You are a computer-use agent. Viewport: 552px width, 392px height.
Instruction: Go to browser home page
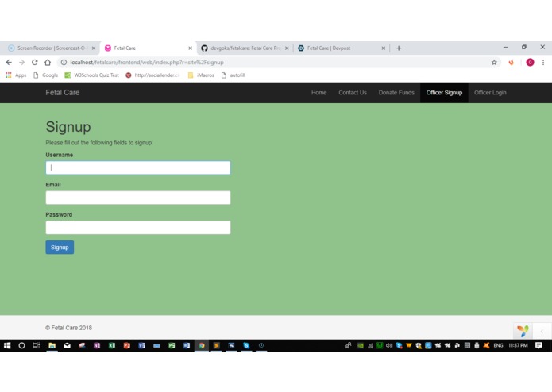click(x=48, y=62)
